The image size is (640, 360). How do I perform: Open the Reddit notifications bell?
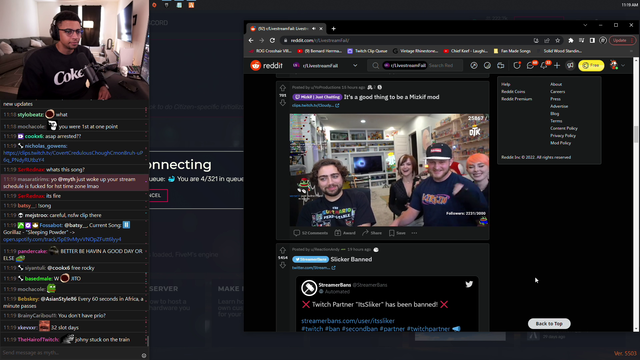pos(544,65)
